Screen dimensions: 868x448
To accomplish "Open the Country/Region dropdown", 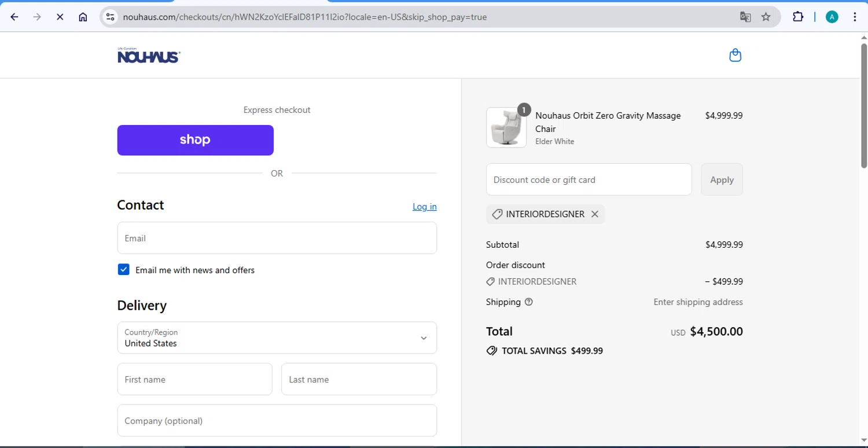I will [277, 338].
